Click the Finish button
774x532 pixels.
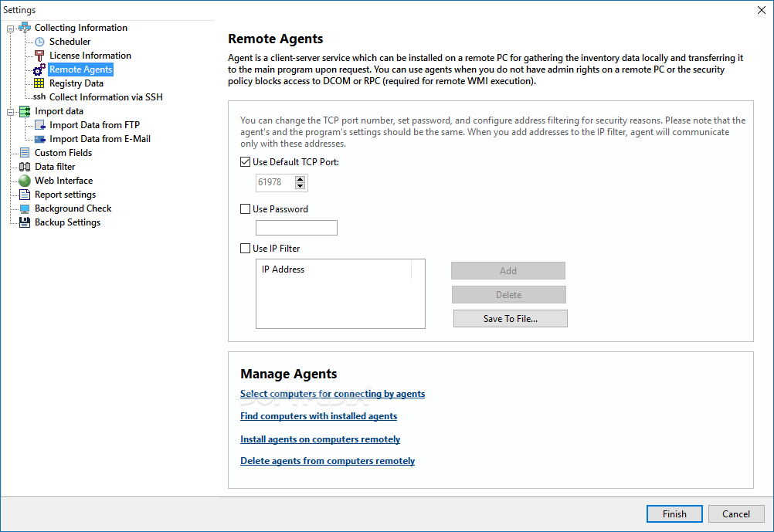click(x=674, y=513)
